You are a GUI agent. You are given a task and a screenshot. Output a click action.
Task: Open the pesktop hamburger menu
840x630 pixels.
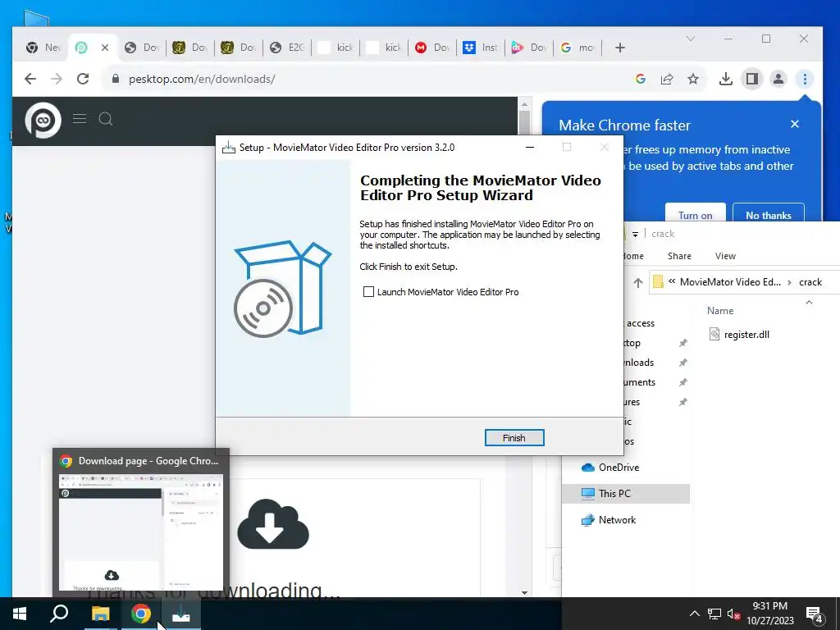click(x=80, y=118)
